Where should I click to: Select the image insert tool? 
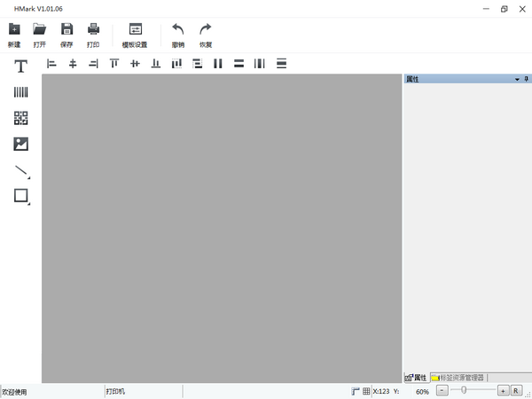pyautogui.click(x=20, y=144)
